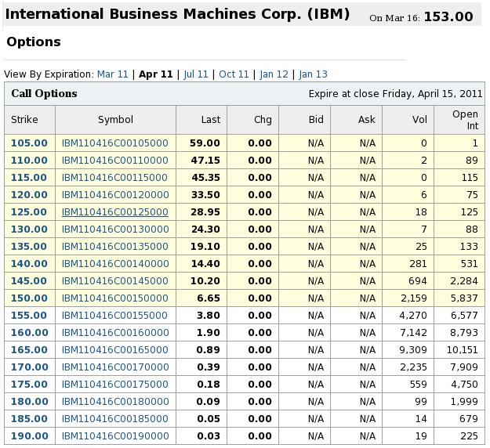Select open interest 10,151 cell

(459, 349)
